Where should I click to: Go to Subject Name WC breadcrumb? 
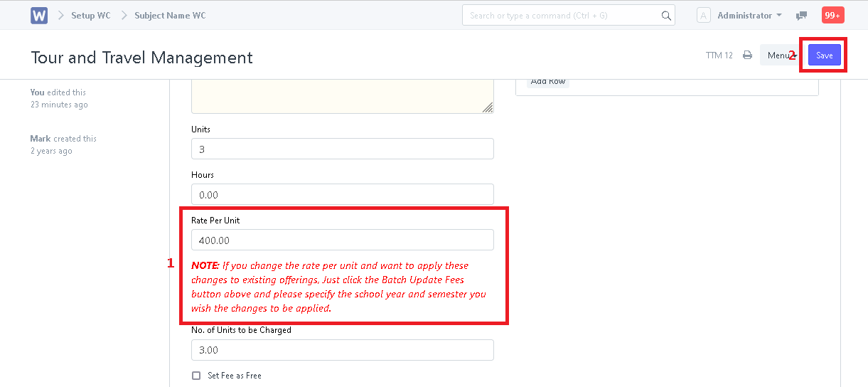coord(170,15)
